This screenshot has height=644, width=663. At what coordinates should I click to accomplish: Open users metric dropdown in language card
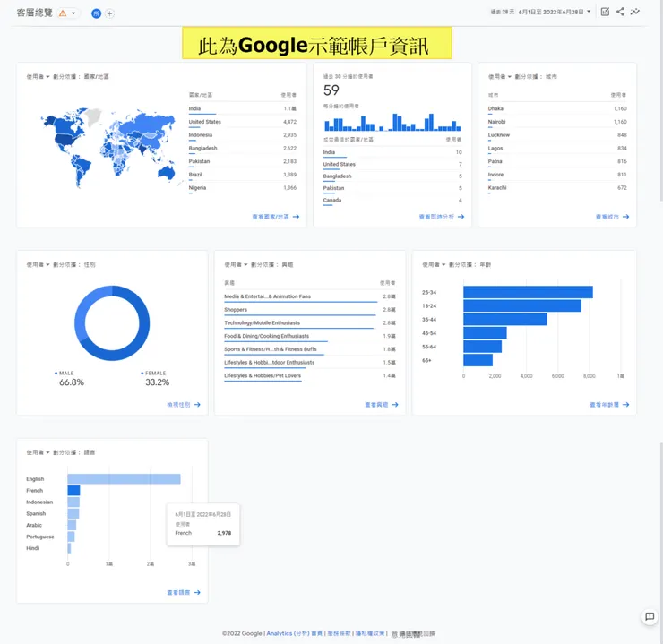pos(38,452)
